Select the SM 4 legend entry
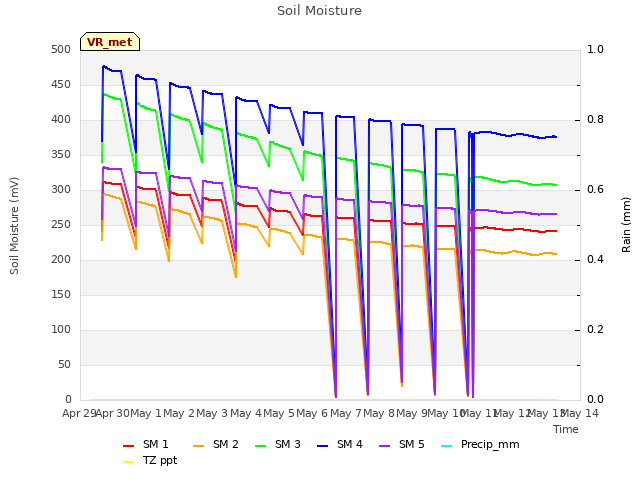 [x=340, y=444]
